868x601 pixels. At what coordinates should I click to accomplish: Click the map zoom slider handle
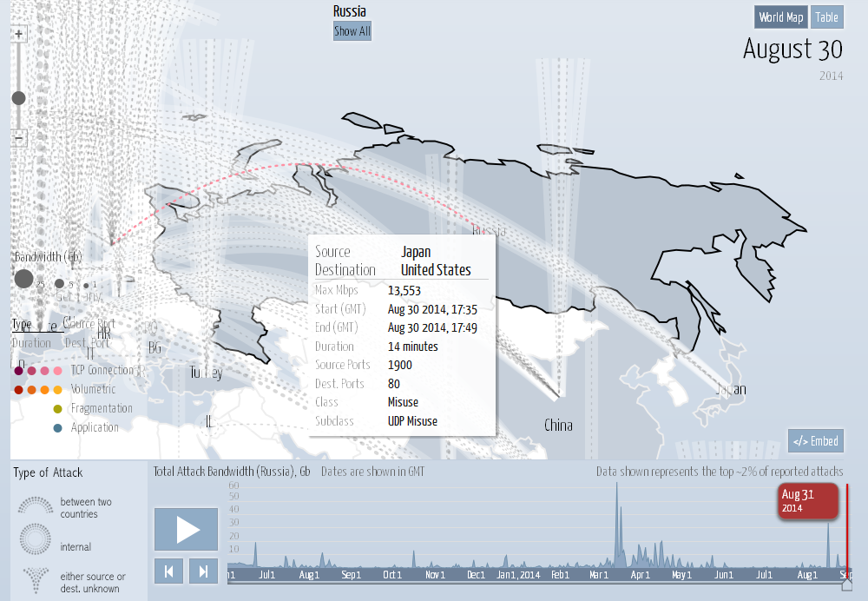(19, 98)
